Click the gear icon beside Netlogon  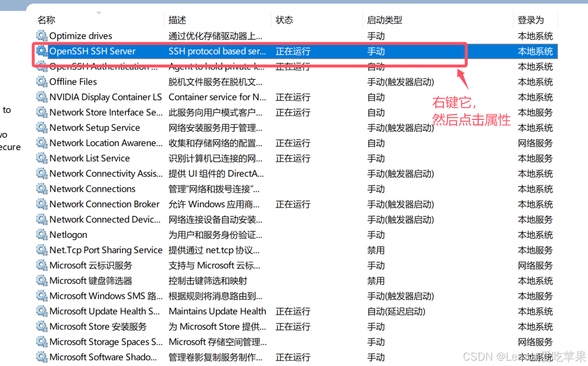pos(42,235)
